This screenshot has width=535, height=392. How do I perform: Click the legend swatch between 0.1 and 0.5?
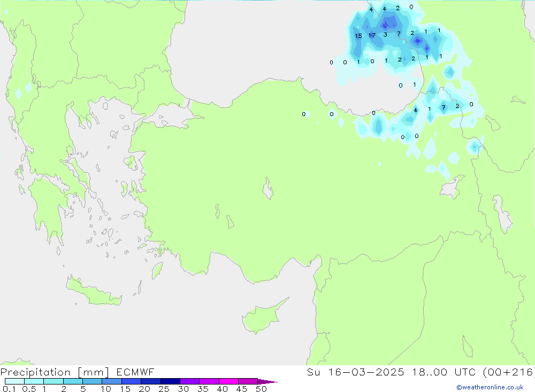[14, 381]
